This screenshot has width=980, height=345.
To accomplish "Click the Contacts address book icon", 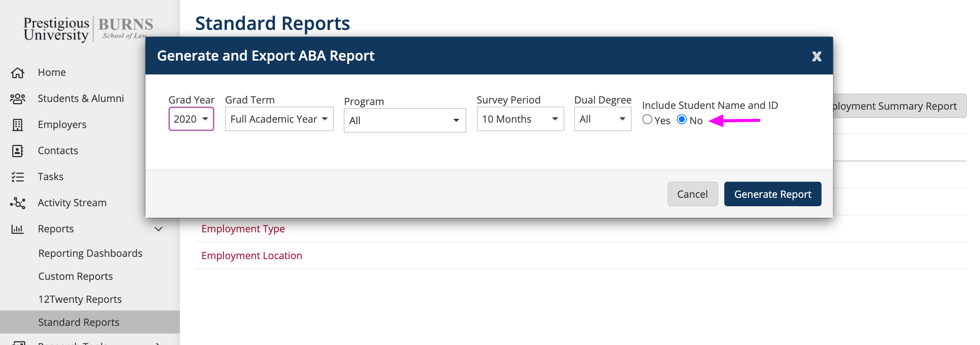I will 18,151.
